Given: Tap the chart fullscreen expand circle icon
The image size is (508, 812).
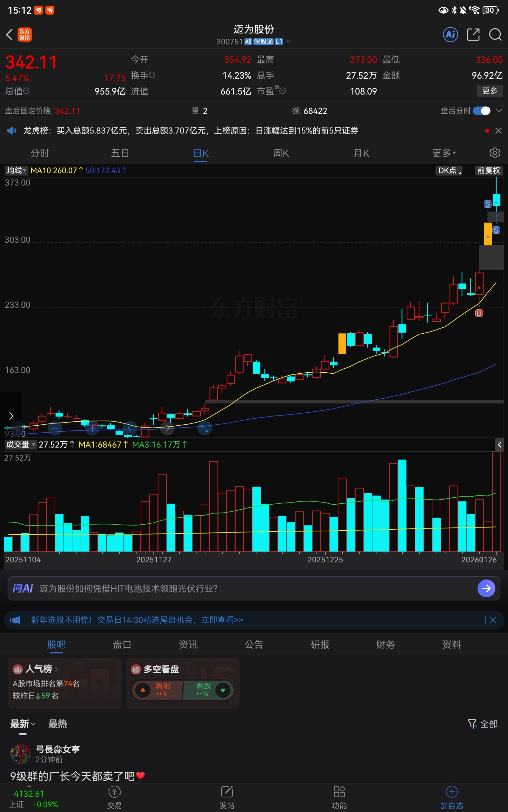Looking at the screenshot, I should pyautogui.click(x=204, y=428).
